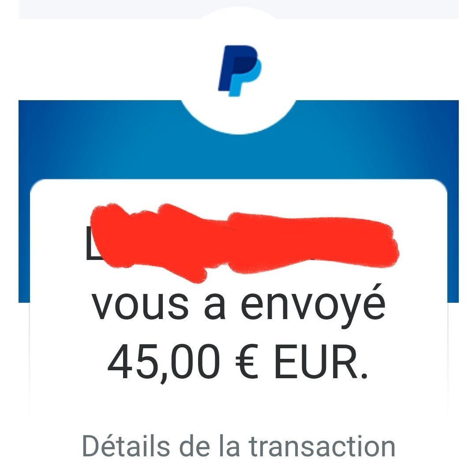Open the "Détails de la transaction" heading
The image size is (476, 474).
pyautogui.click(x=239, y=446)
